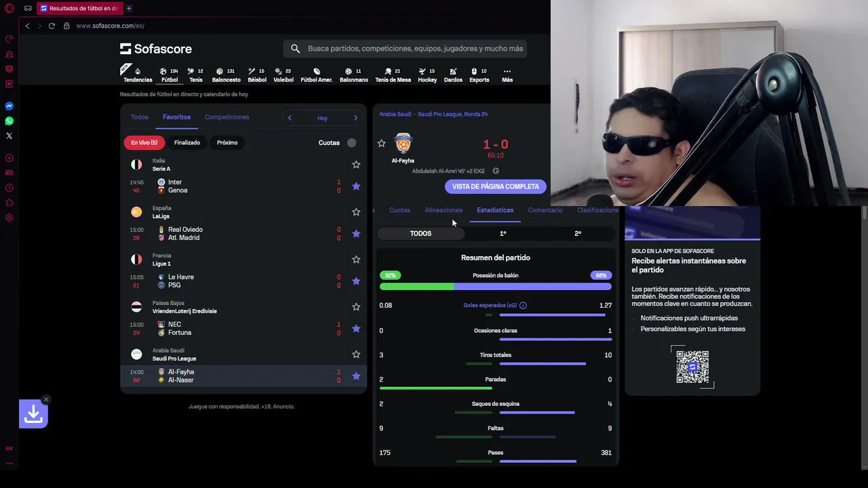This screenshot has height=488, width=868.
Task: Click the VISTA DE PÁGINA COMPLETA button
Action: pyautogui.click(x=496, y=186)
